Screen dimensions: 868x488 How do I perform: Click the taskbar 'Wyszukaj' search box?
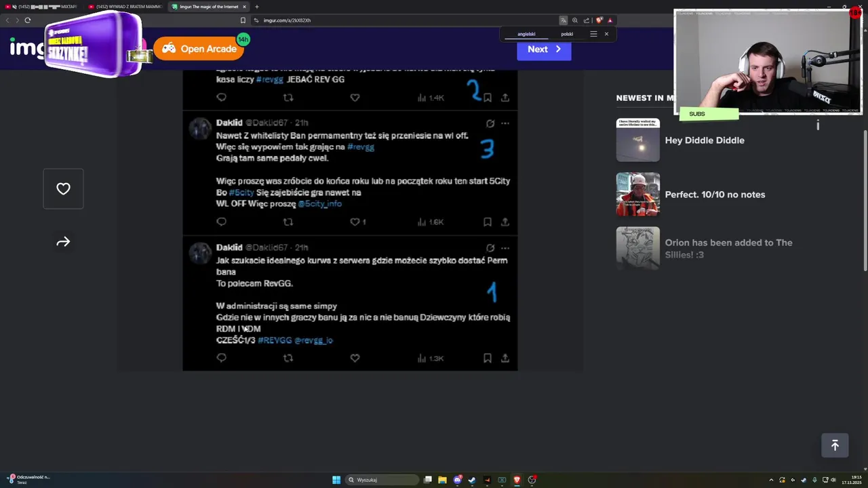[x=381, y=480]
